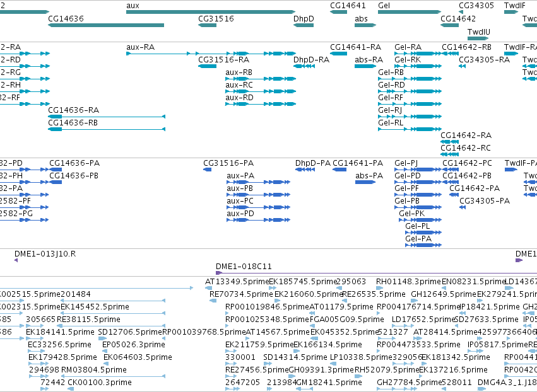Select the CG14641 gene label
Viewport: 537px width, 392px height.
click(348, 6)
